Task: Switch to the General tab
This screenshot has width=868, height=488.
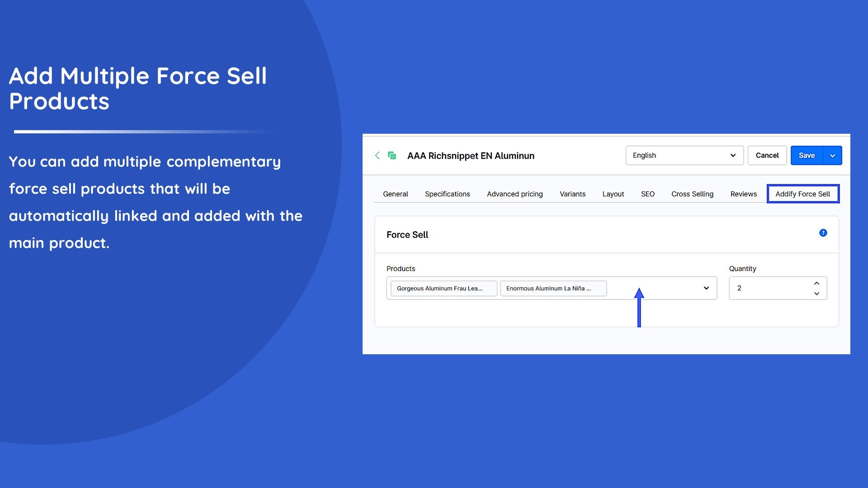Action: click(395, 194)
